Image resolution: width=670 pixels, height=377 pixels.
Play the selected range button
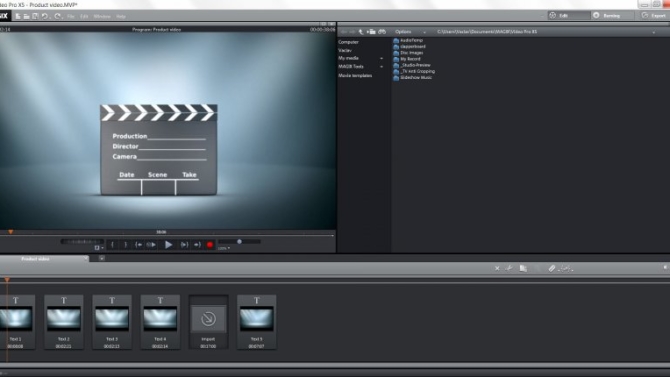pos(151,245)
